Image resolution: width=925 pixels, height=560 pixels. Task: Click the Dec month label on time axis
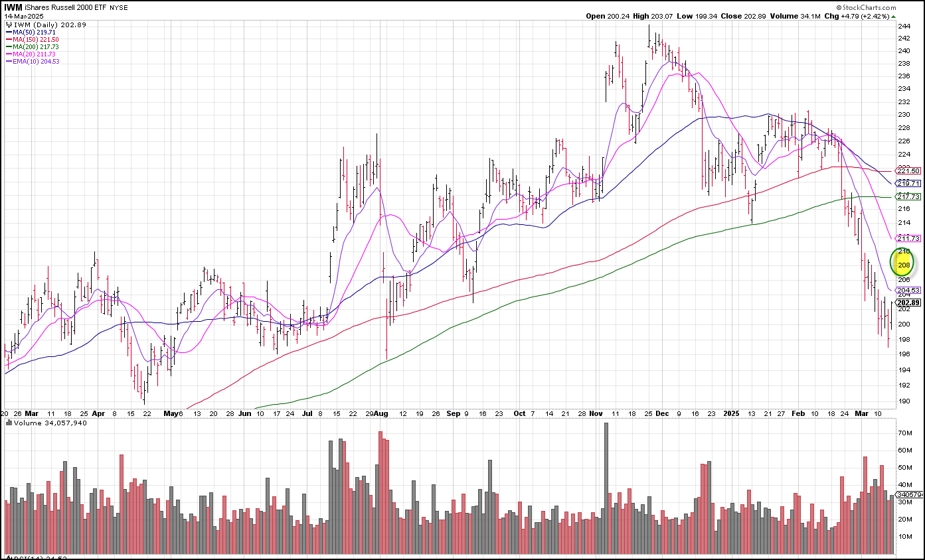click(x=662, y=413)
